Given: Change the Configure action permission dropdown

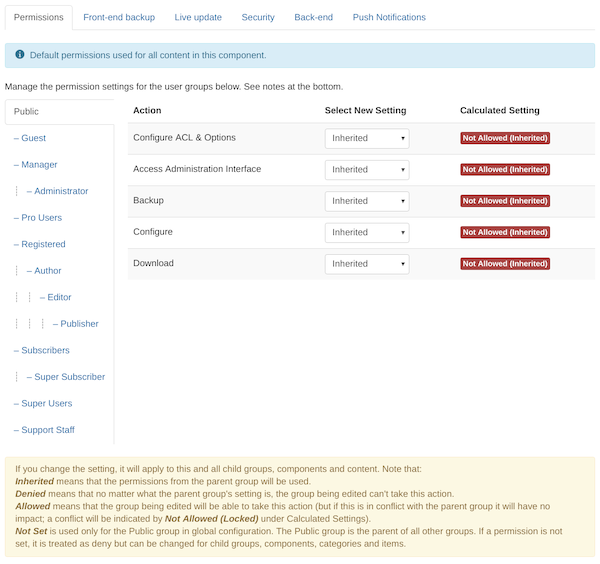Looking at the screenshot, I should (366, 232).
